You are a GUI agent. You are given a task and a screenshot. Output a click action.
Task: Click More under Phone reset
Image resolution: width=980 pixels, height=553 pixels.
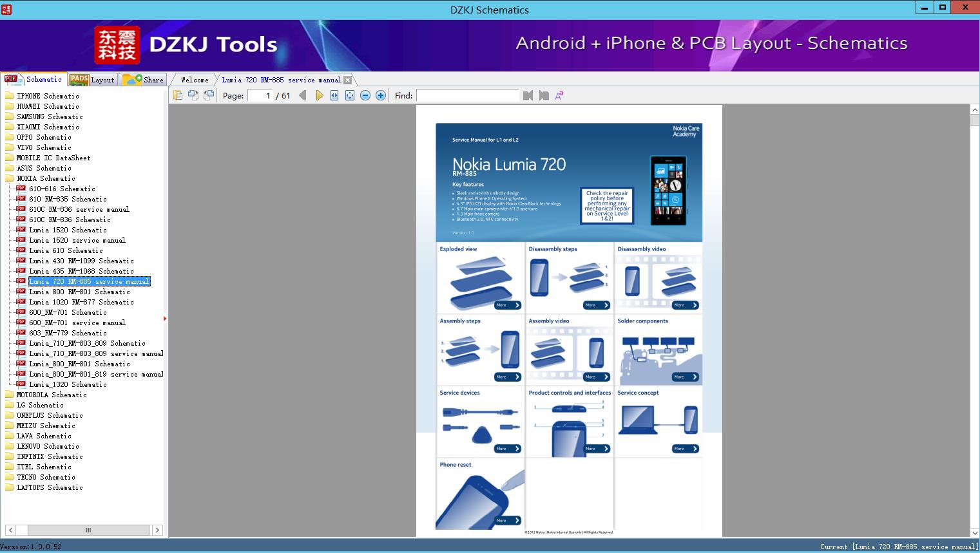pos(507,520)
